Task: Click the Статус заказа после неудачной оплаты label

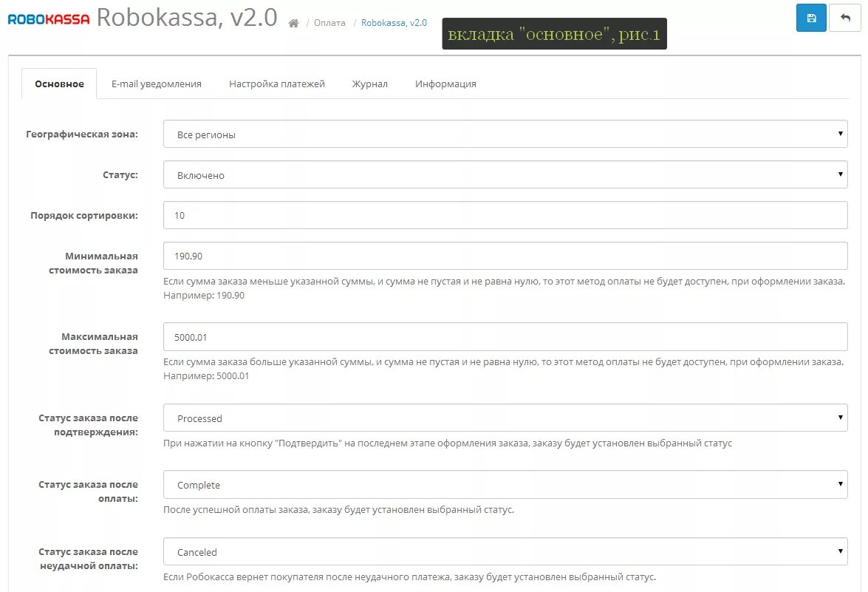Action: click(x=88, y=559)
